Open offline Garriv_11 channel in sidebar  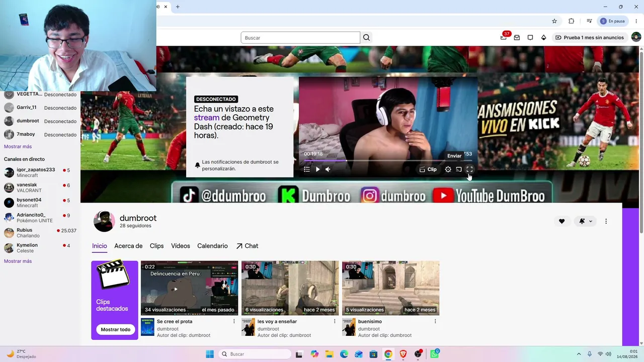(40, 108)
